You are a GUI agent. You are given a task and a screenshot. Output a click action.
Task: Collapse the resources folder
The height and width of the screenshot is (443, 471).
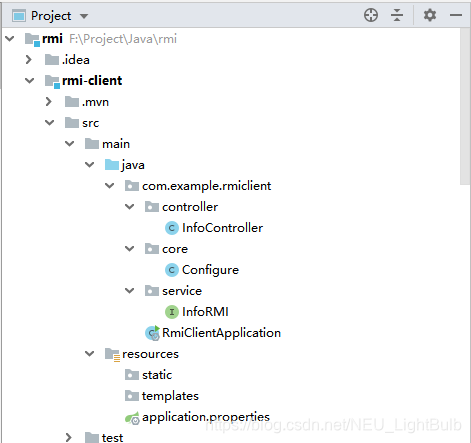coord(90,354)
